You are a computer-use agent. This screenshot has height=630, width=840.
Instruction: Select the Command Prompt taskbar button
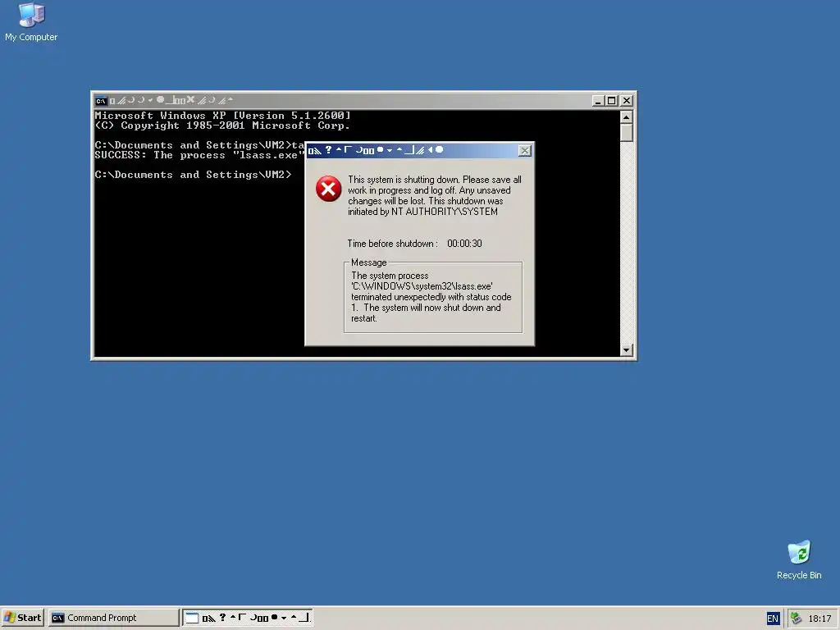tap(113, 618)
